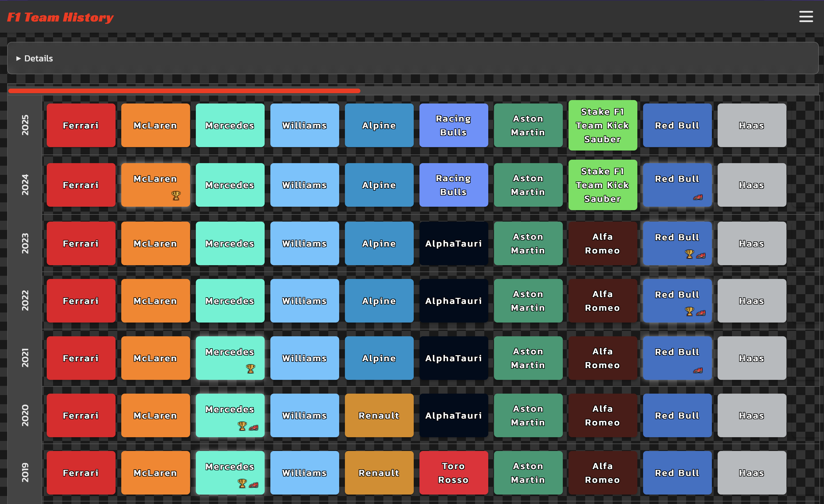Screen dimensions: 824x504
Task: Click the trophy icon on 2024 McLaren
Action: tap(176, 195)
